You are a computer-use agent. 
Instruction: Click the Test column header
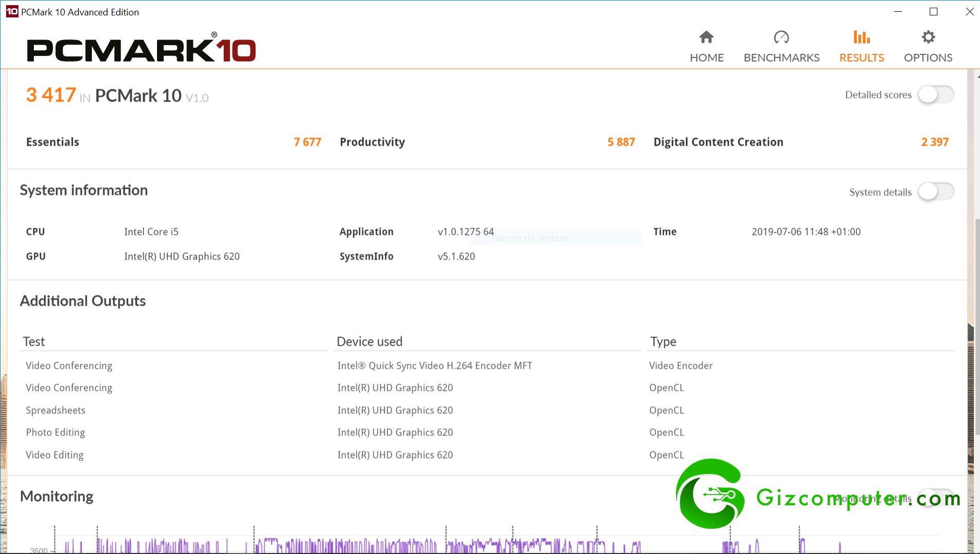click(x=34, y=342)
